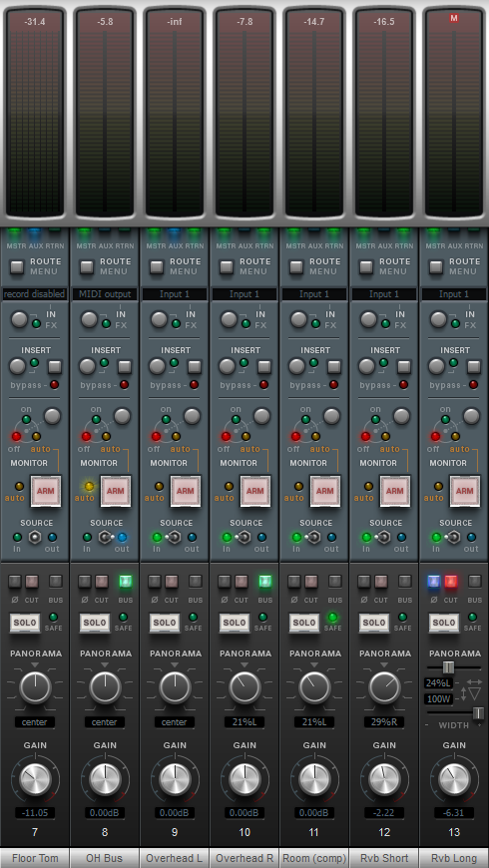489x868 pixels.
Task: Click the PANORAMA knob on Floor Tom
Action: [x=35, y=687]
